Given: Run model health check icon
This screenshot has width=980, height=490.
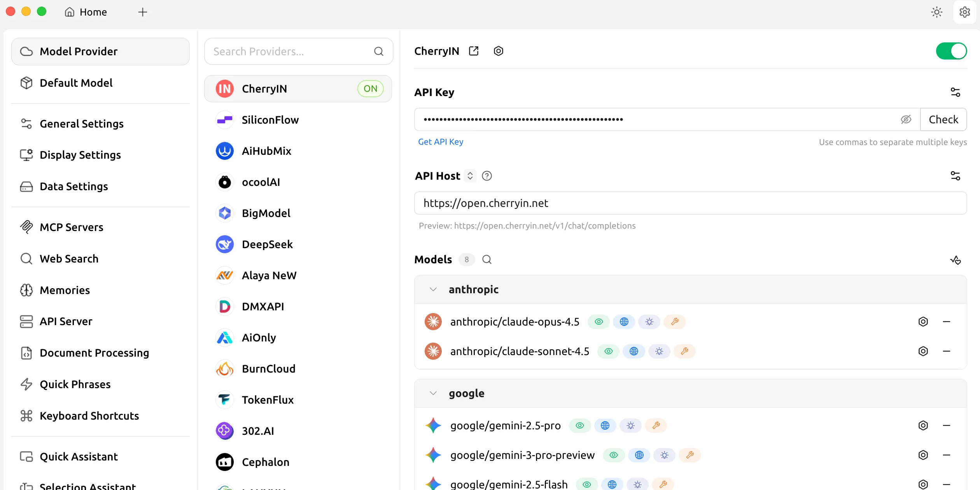Looking at the screenshot, I should tap(955, 259).
